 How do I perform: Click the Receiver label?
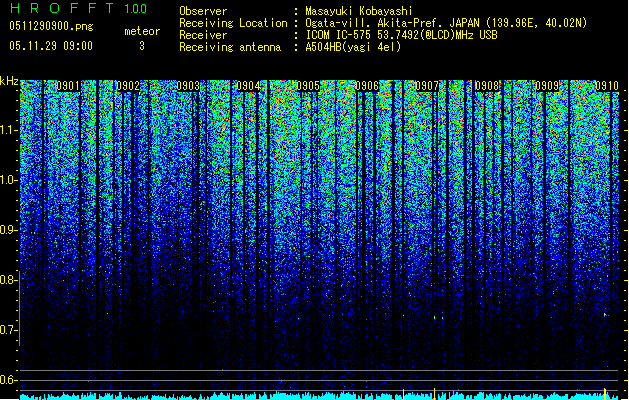pyautogui.click(x=203, y=35)
